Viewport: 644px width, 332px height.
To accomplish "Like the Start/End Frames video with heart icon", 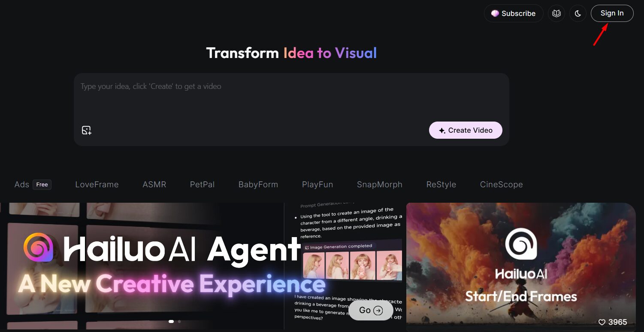I will coord(602,322).
